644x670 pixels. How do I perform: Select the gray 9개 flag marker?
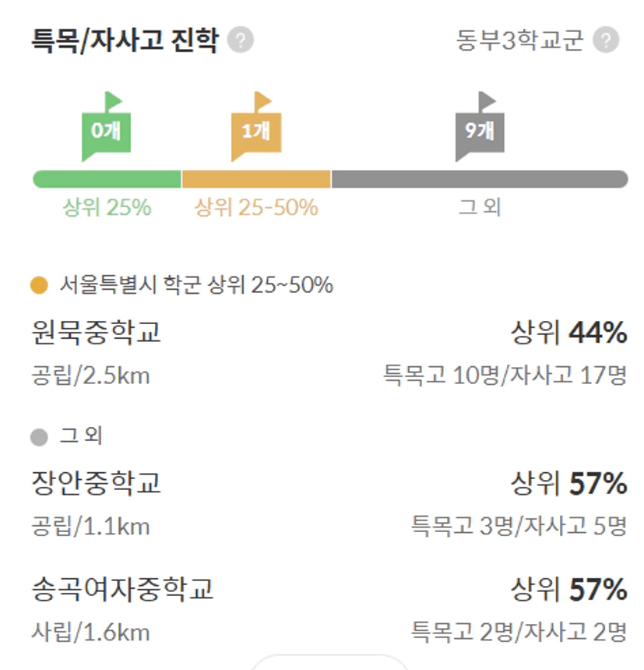(480, 129)
